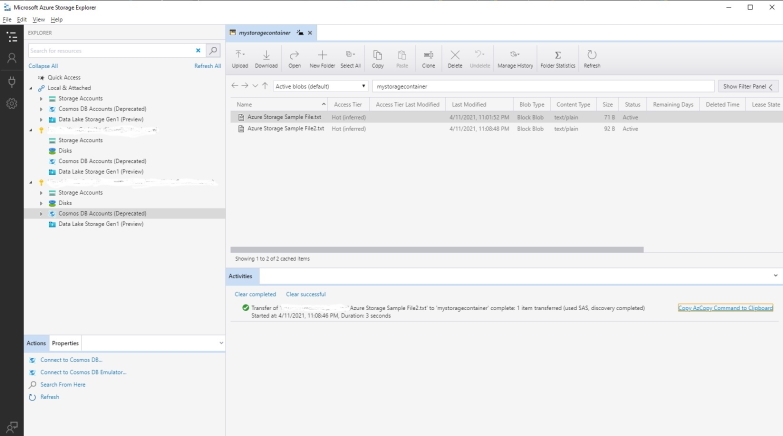Go up one level arrow
This screenshot has width=783, height=436.
pos(265,86)
